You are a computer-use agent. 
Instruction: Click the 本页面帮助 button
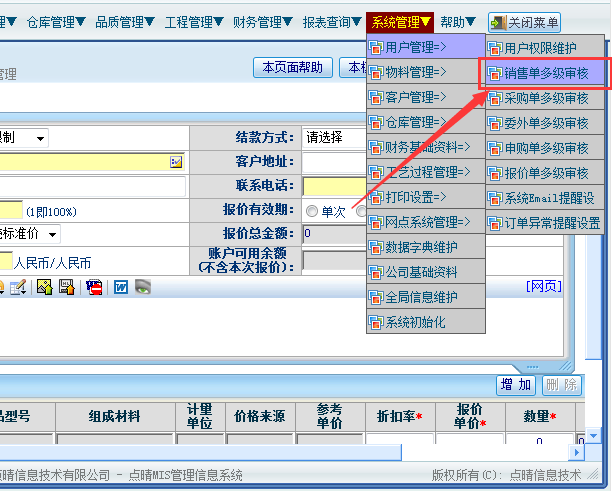292,67
